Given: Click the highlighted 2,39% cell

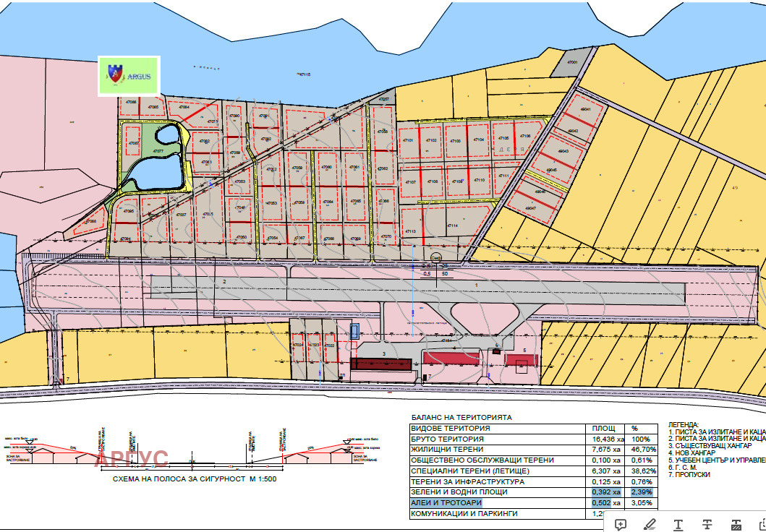Looking at the screenshot, I should click(642, 492).
